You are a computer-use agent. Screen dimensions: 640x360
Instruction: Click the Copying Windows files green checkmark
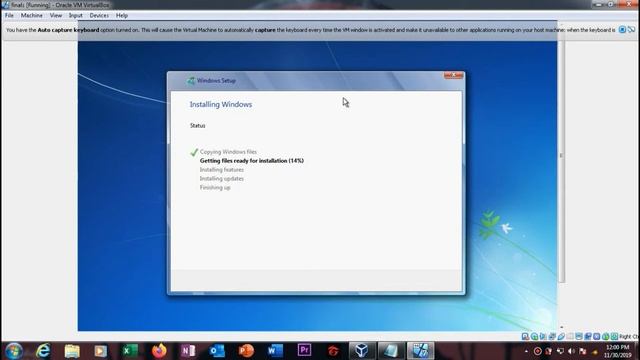(194, 152)
